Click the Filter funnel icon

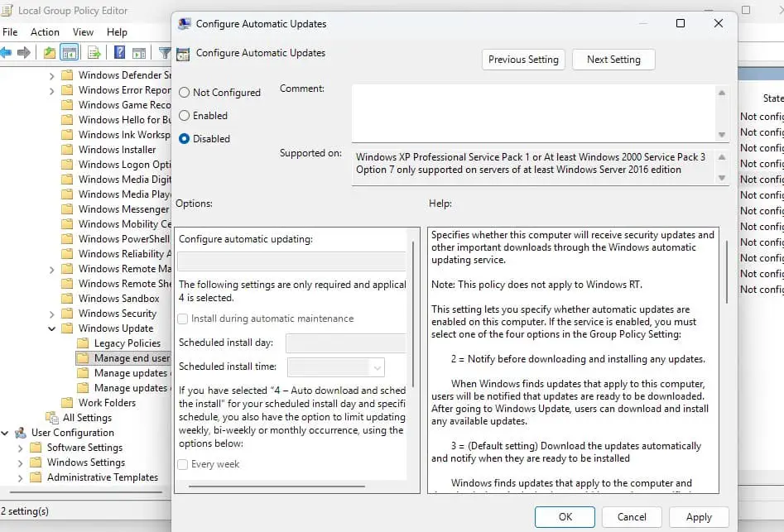point(164,53)
